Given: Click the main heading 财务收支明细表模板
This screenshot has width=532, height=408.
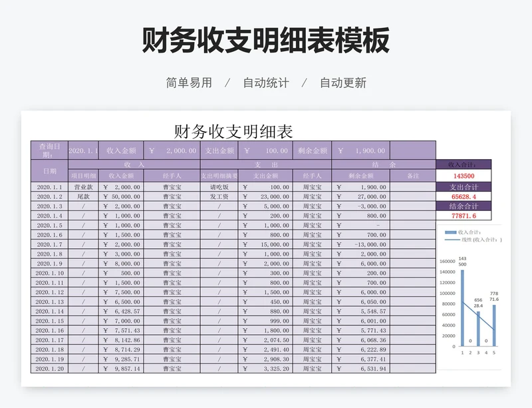Looking at the screenshot, I should pos(265,41).
